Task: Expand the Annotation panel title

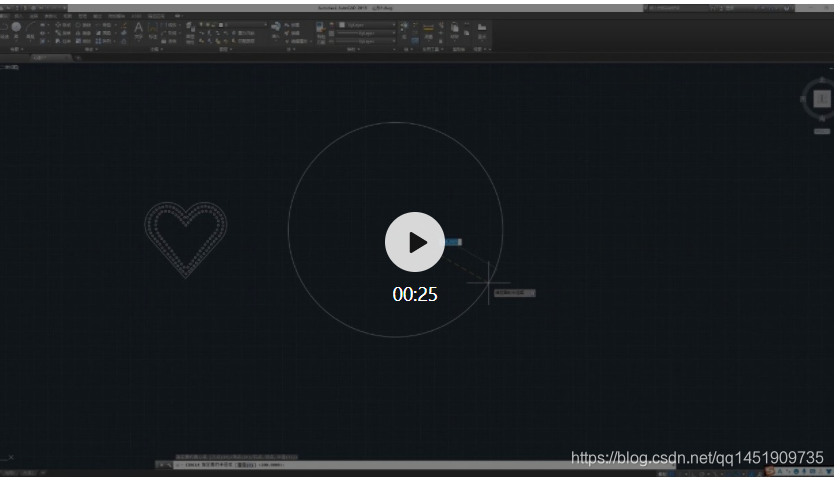Action: pos(156,49)
